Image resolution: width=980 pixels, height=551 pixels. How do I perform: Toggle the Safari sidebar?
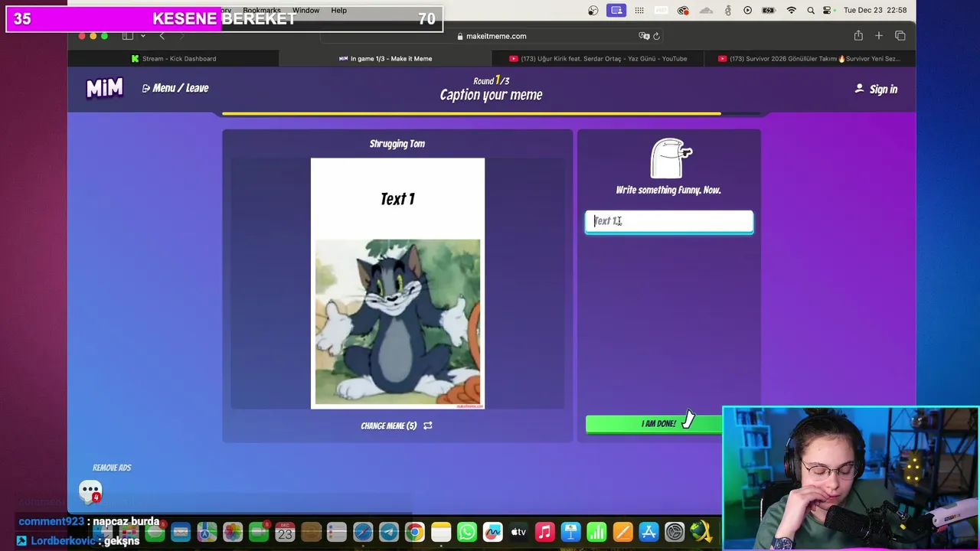point(128,36)
